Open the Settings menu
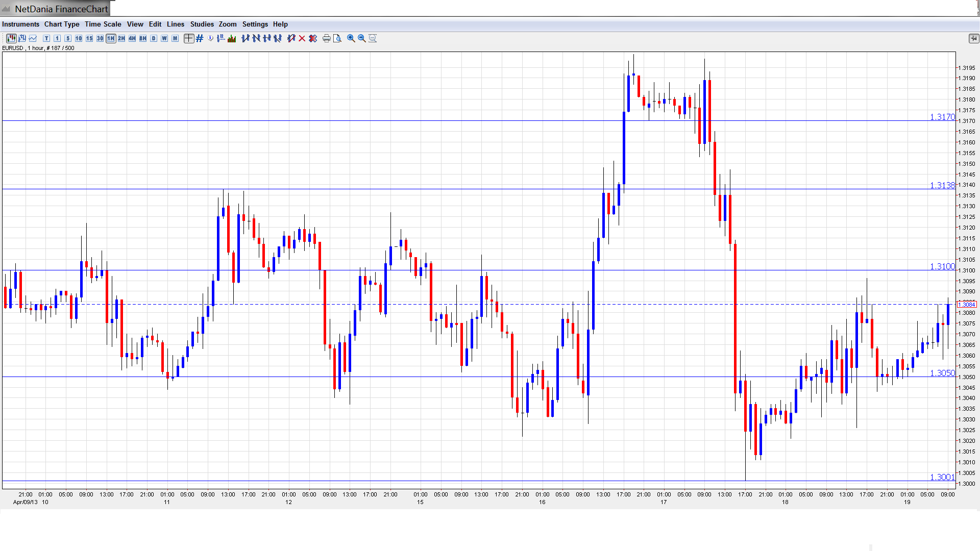 click(255, 24)
